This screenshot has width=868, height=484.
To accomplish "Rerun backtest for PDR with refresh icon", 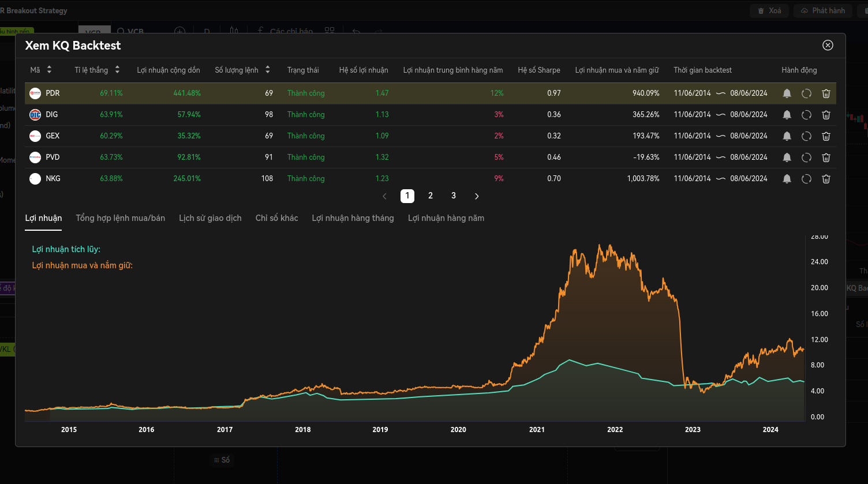I will tap(806, 93).
